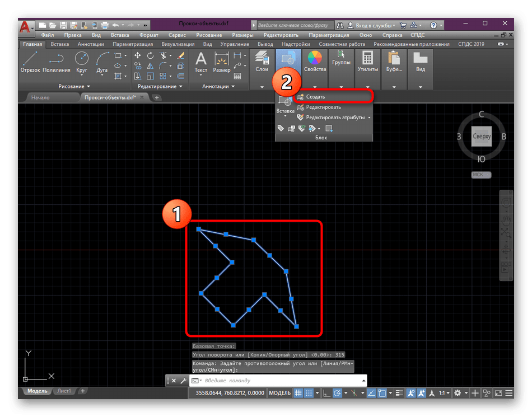
Task: Click the Вставка block insert icon
Action: 285,105
